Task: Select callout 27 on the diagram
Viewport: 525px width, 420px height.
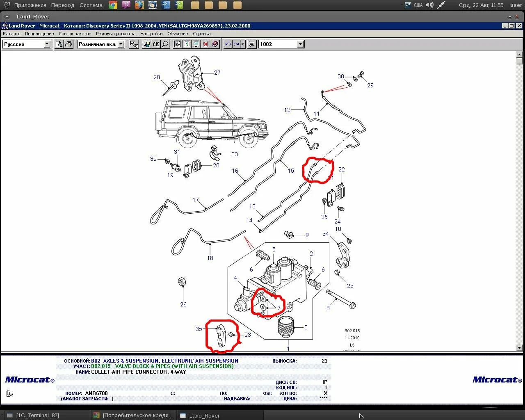Action: [217, 73]
